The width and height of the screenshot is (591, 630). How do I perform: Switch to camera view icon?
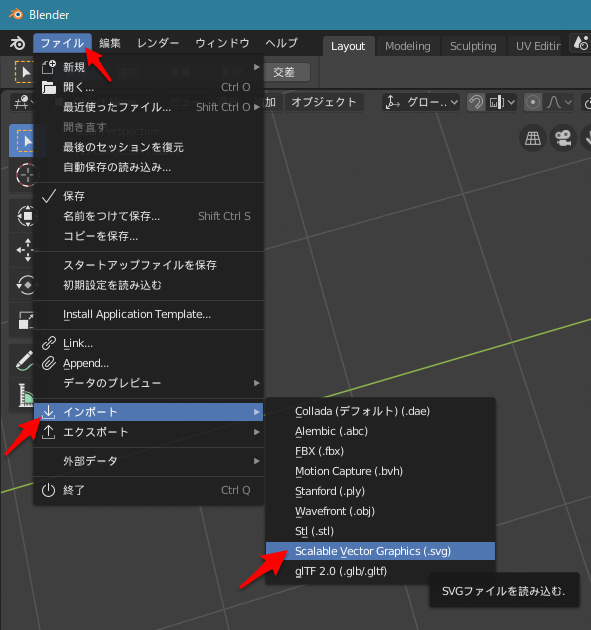[563, 138]
